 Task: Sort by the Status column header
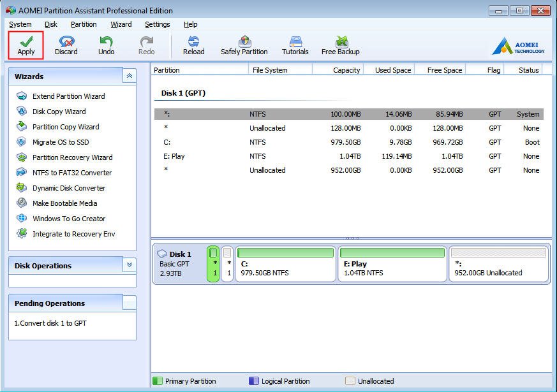[524, 70]
